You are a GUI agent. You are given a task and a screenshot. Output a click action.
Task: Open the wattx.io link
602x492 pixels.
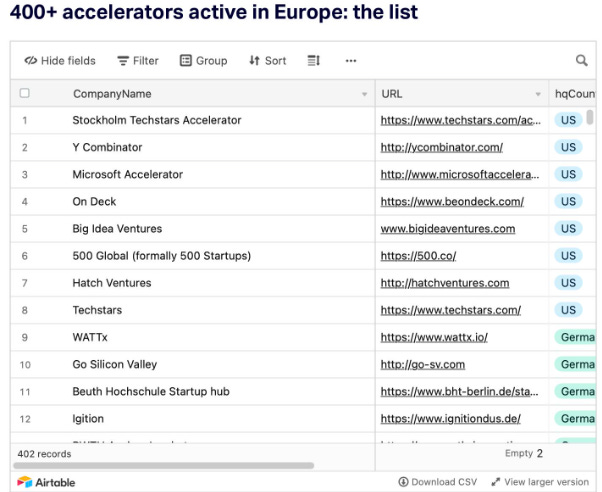coord(434,337)
